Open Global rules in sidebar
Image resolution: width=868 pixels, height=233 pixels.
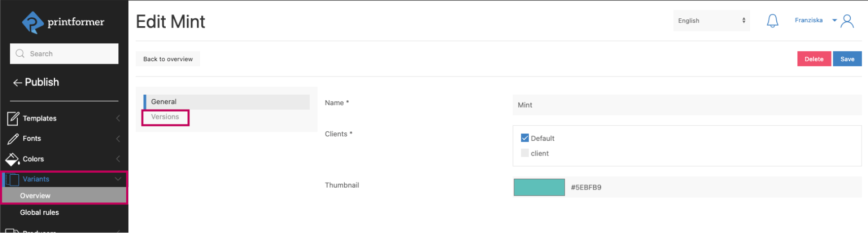click(x=39, y=212)
